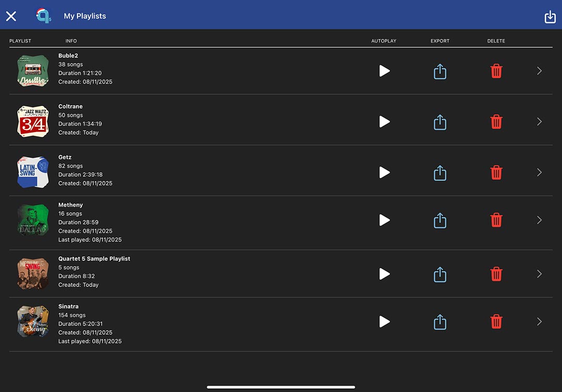The height and width of the screenshot is (392, 562).
Task: Click the Sinatra playlist name
Action: 69,306
